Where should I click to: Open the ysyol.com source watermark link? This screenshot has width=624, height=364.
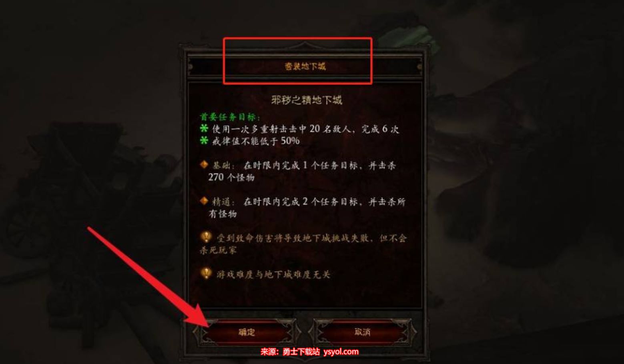pos(341,352)
